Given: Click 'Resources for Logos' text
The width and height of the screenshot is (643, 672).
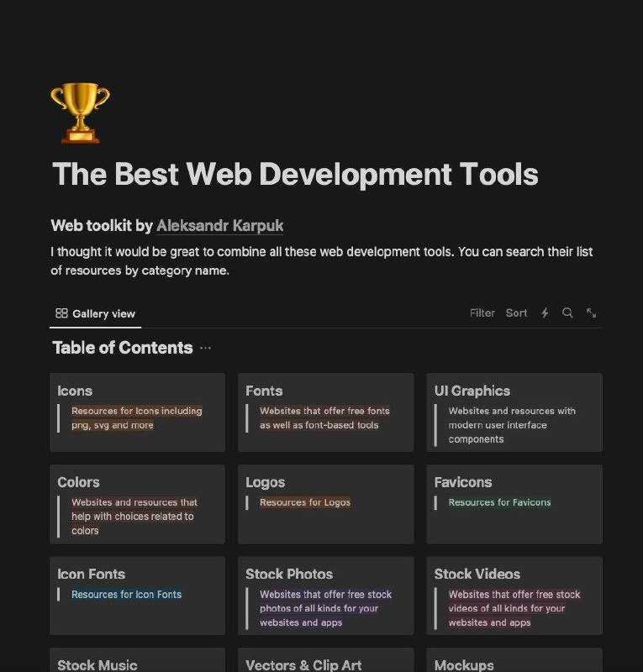Looking at the screenshot, I should (x=305, y=502).
